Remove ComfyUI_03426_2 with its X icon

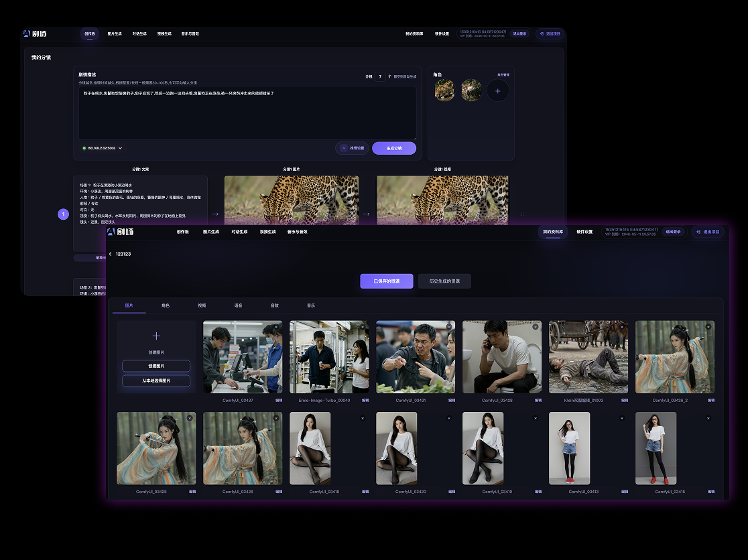point(708,326)
